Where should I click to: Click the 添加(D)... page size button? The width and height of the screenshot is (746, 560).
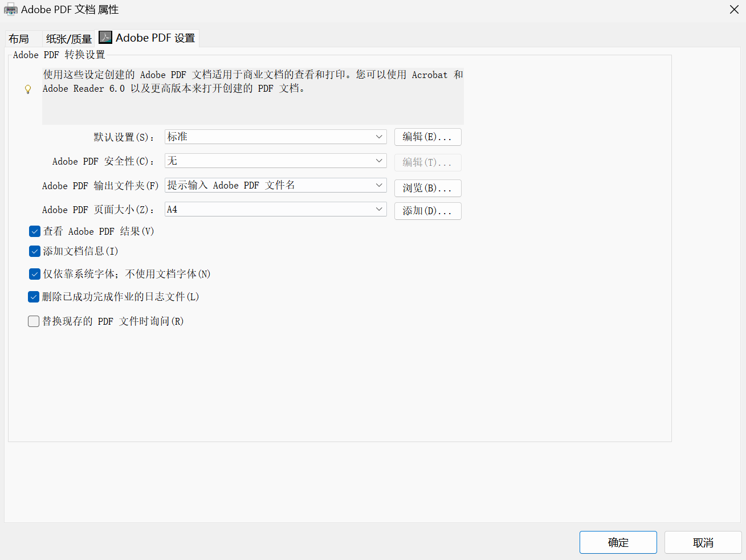tap(427, 211)
